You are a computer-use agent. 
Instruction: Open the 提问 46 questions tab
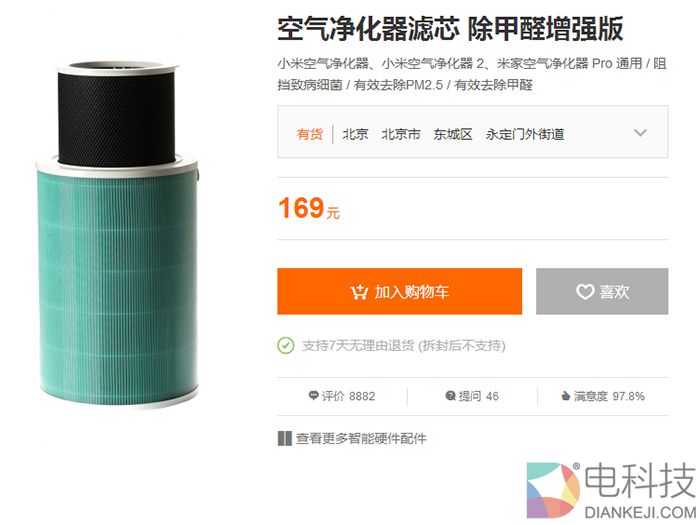tap(472, 396)
